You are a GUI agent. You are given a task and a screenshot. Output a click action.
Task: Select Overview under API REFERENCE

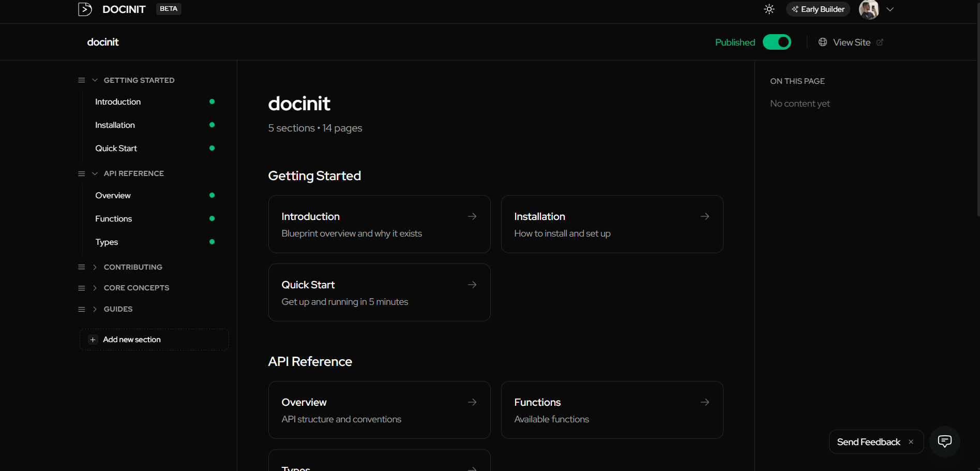pyautogui.click(x=113, y=195)
